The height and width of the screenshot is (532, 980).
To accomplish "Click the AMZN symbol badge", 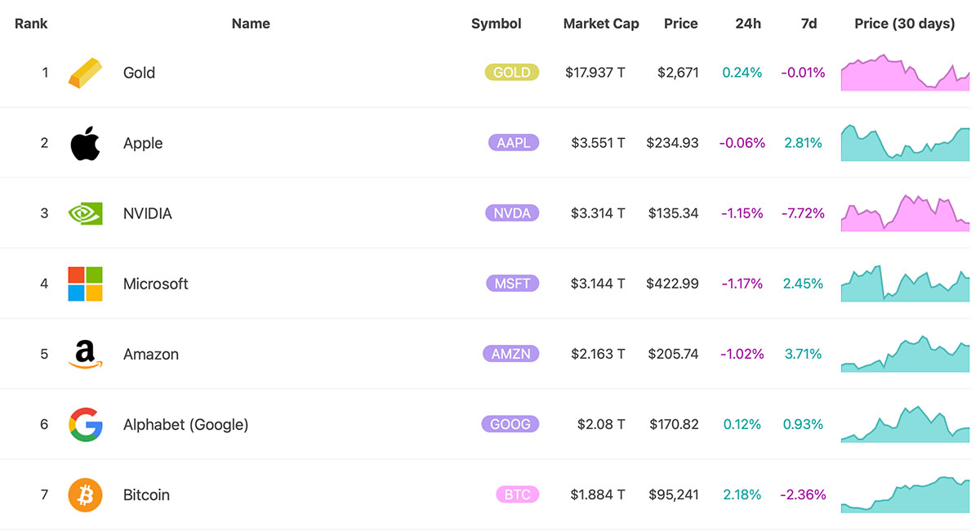I will [511, 354].
